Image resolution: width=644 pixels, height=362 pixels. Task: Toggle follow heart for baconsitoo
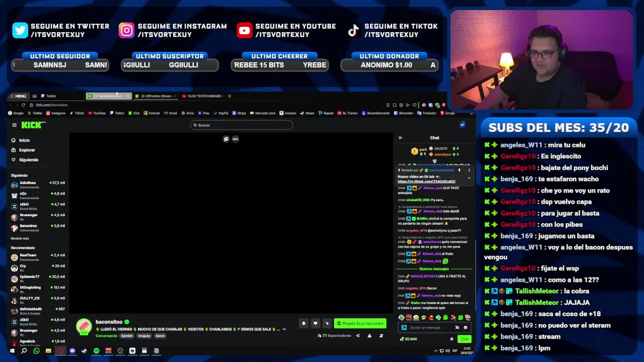[x=315, y=323]
